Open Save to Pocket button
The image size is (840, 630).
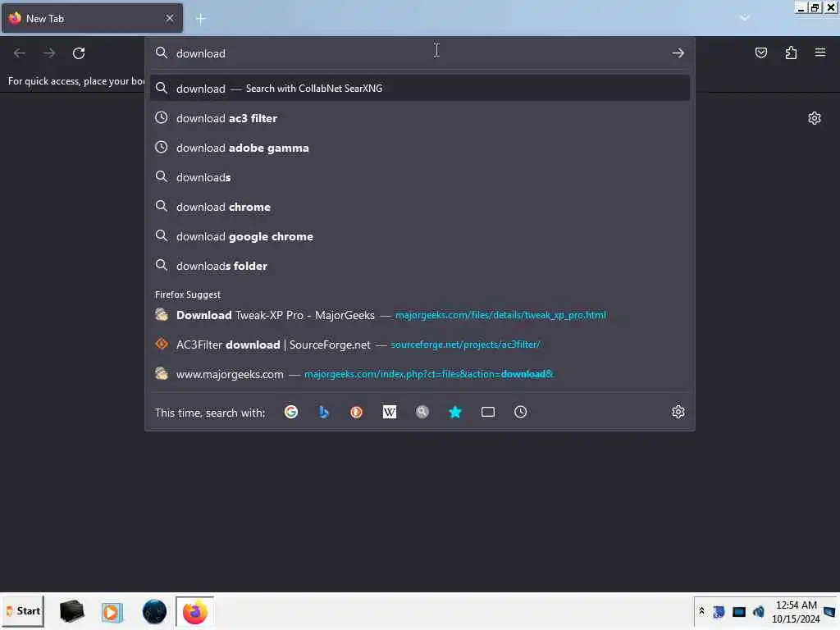(x=761, y=52)
